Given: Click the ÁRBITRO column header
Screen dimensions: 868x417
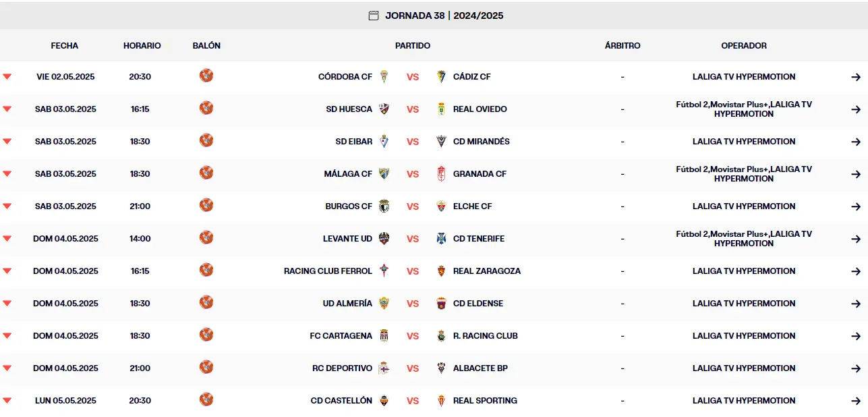Looking at the screenshot, I should pos(623,45).
